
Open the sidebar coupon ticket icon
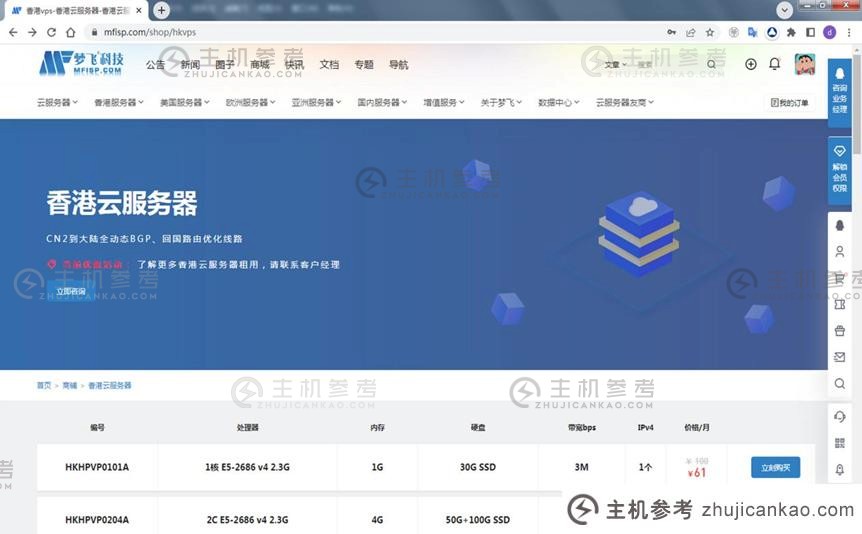click(x=839, y=304)
